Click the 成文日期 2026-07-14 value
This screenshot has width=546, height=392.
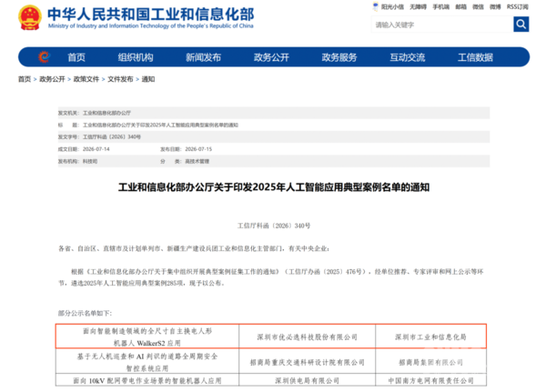[x=96, y=149]
